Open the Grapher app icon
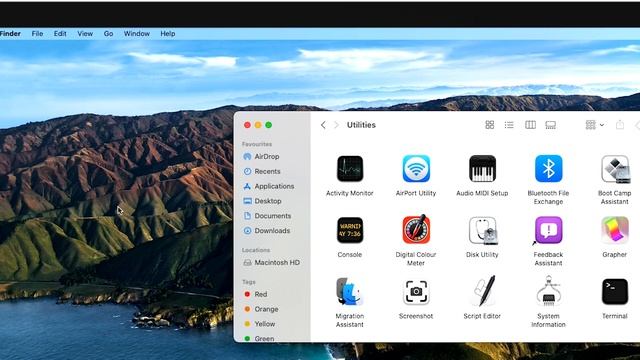 point(615,230)
